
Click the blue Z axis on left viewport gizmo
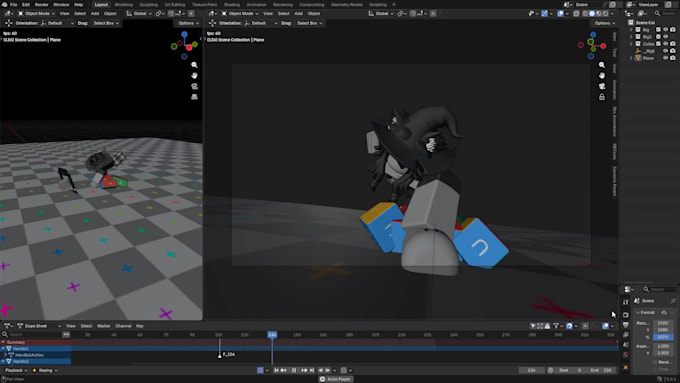pos(184,34)
